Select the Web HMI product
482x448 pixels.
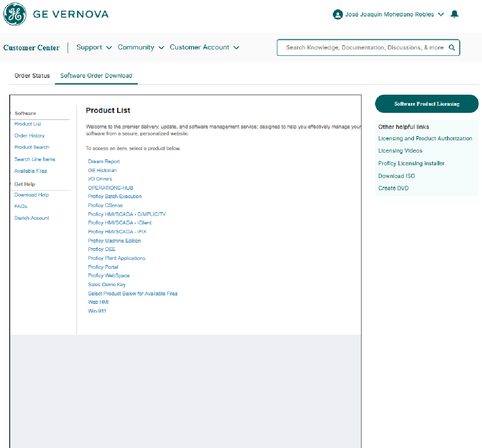(x=99, y=302)
